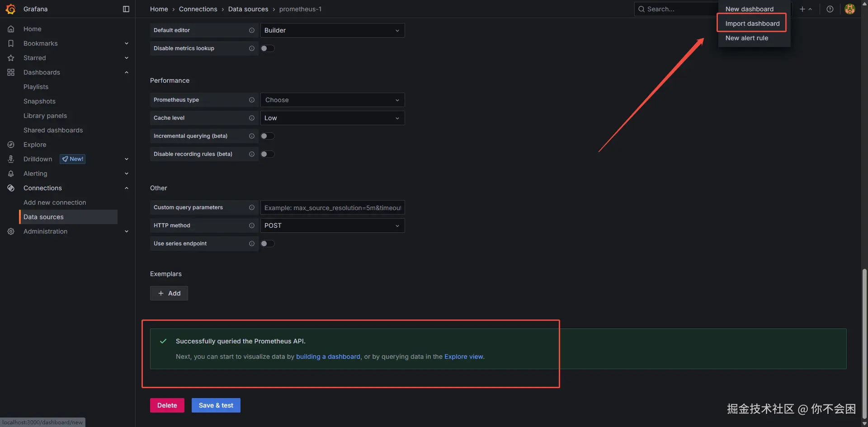Expand the Administration section chevron
The width and height of the screenshot is (868, 427).
pyautogui.click(x=127, y=231)
